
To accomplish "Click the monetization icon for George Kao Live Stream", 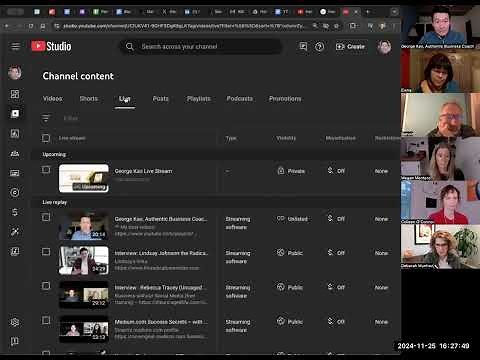I will (x=330, y=171).
